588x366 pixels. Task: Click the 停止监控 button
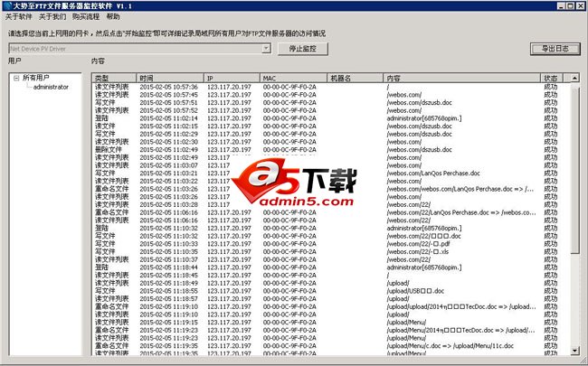tap(303, 49)
